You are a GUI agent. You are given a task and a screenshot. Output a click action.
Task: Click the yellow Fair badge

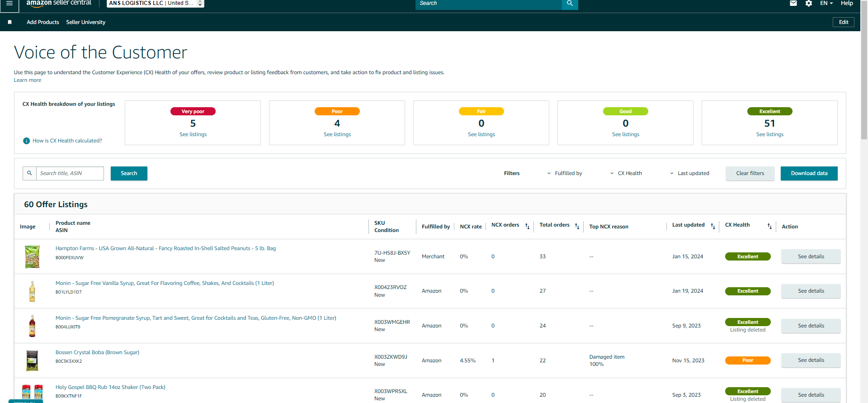click(481, 111)
